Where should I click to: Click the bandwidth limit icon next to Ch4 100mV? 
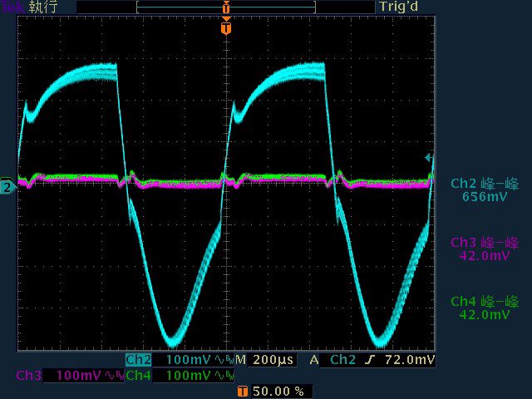[x=224, y=376]
